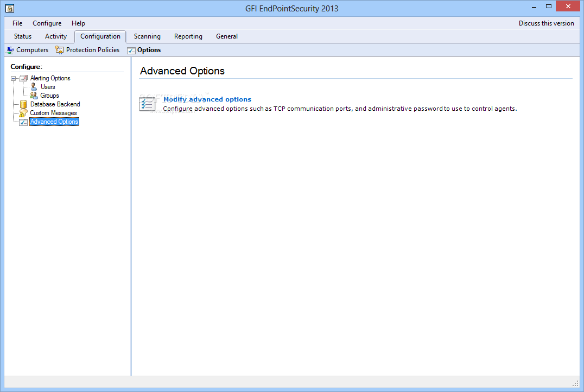Click the Custom Messages warning icon
Viewport: 584px width, 392px height.
(23, 113)
